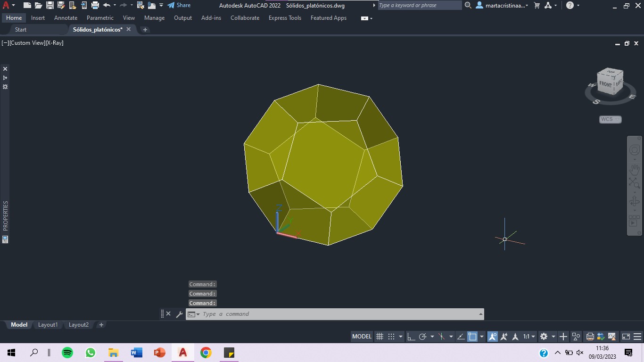Click the MODEL space status button
Image resolution: width=644 pixels, height=362 pixels.
[362, 337]
